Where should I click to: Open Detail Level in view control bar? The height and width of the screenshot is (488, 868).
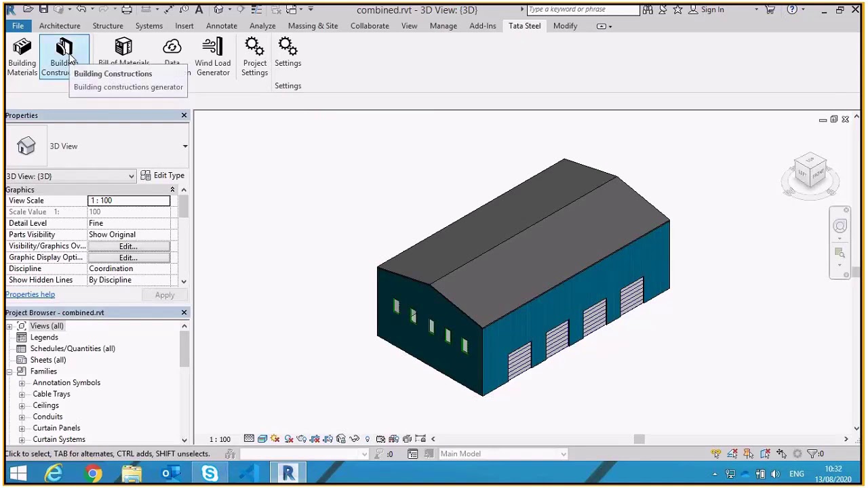[249, 439]
